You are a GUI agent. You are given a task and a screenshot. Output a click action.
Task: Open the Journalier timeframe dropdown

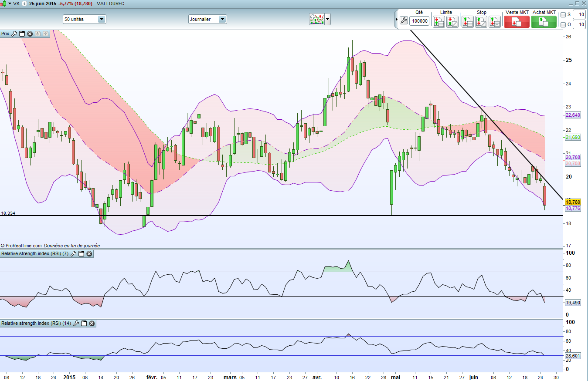point(207,19)
